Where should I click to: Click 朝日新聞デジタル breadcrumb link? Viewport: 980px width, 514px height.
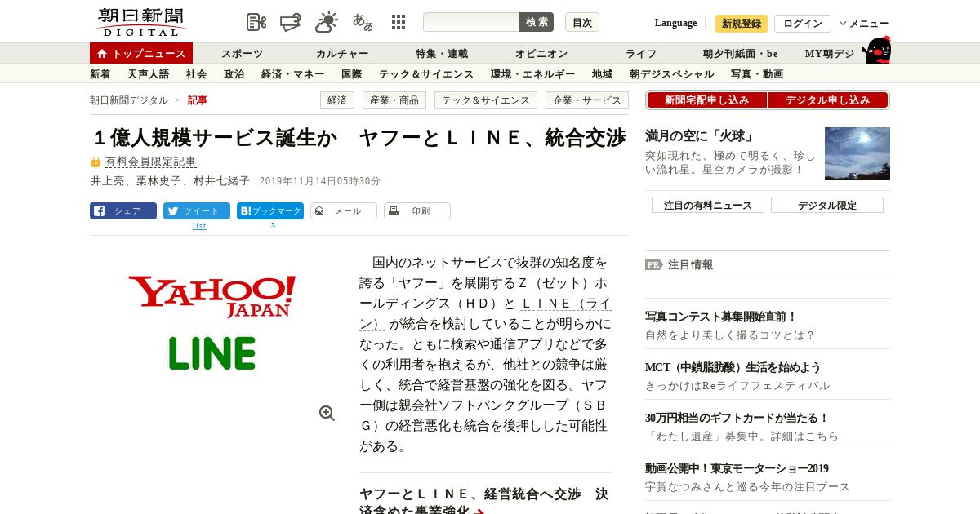pos(129,100)
